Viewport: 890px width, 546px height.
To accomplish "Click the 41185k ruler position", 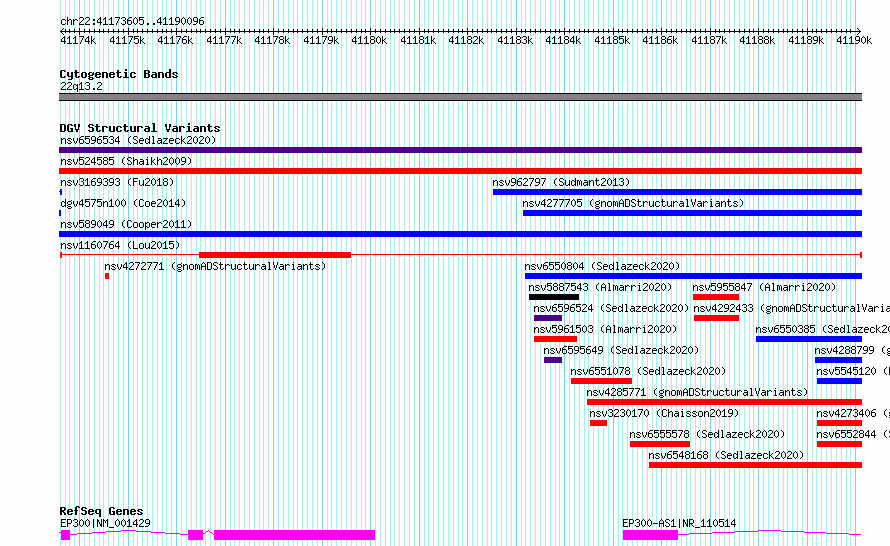I will coord(612,40).
